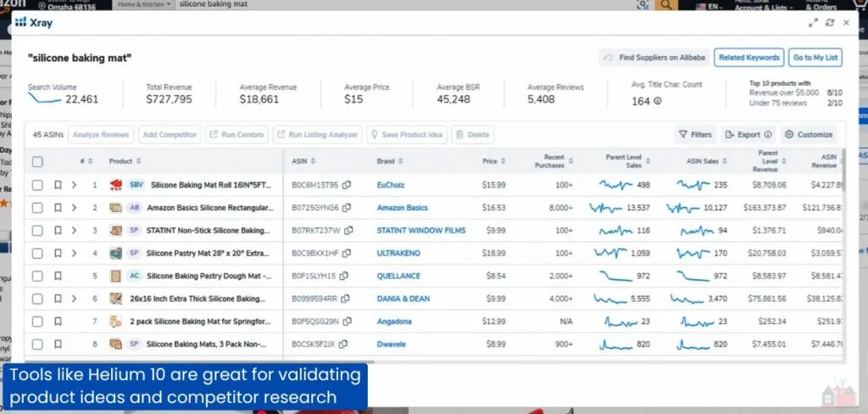Bookmark the Dwavele 3 Pack mats row

click(x=58, y=344)
